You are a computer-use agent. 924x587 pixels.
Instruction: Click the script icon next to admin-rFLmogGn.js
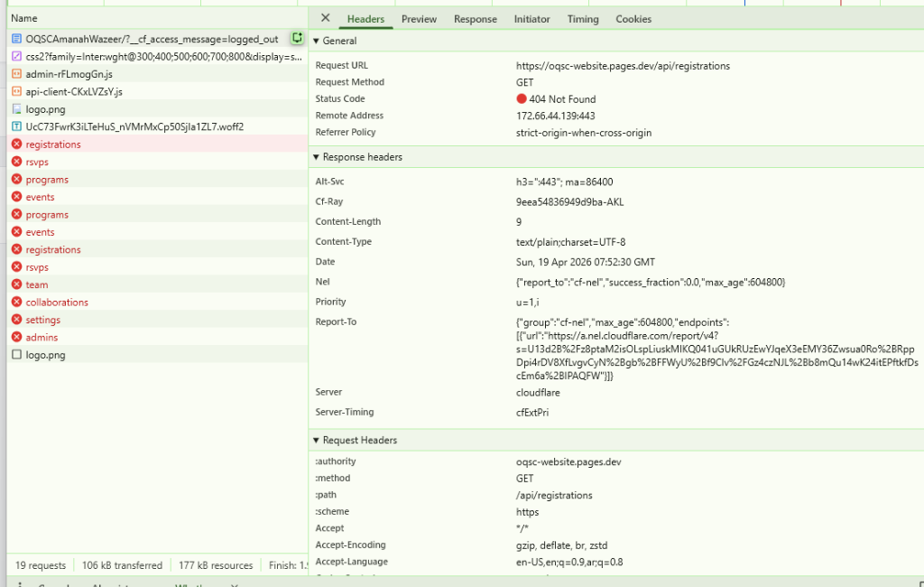coord(16,74)
